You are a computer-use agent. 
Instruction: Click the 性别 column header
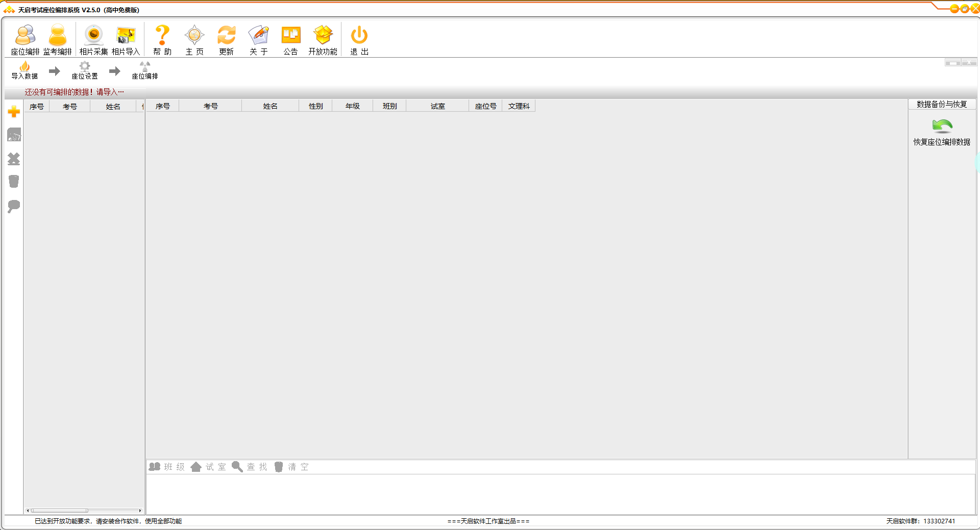point(316,106)
